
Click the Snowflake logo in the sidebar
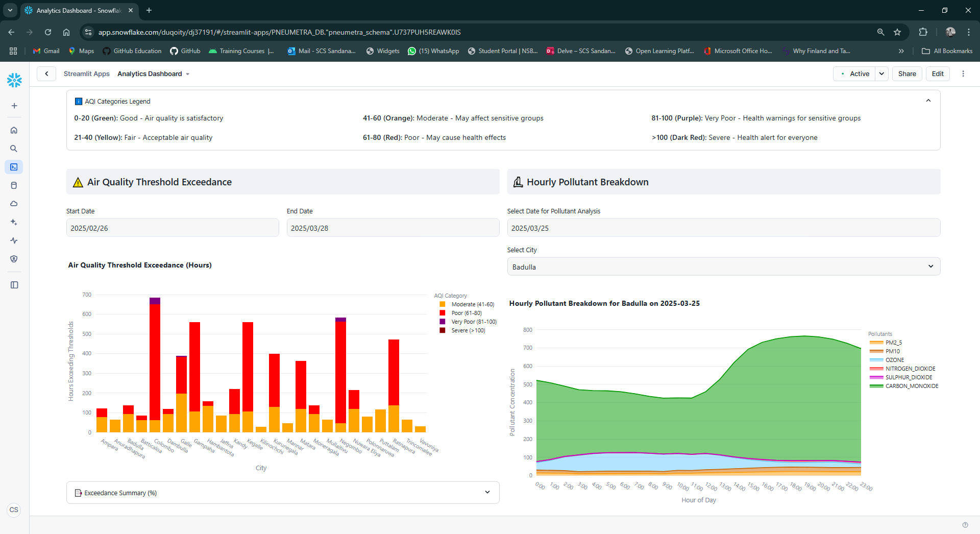click(14, 80)
